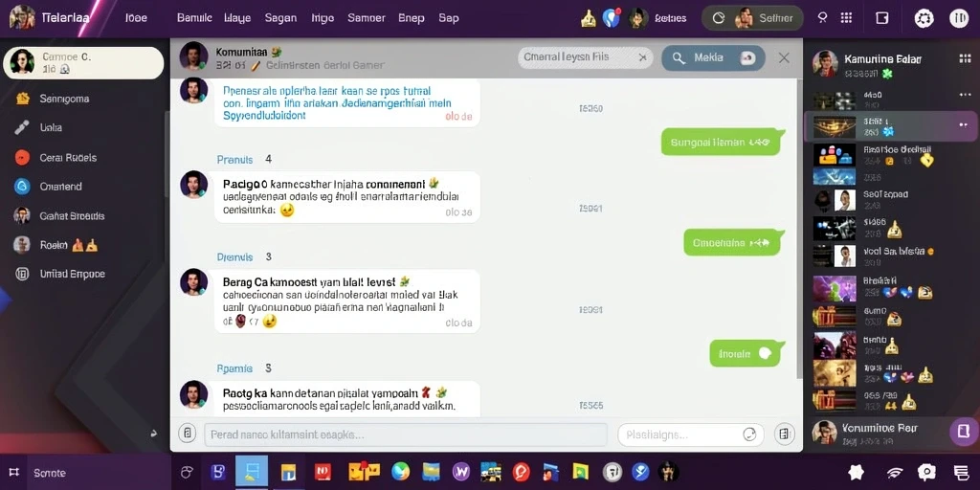The height and width of the screenshot is (490, 980).
Task: Click the Komumitaa chat header avatar
Action: tap(193, 56)
